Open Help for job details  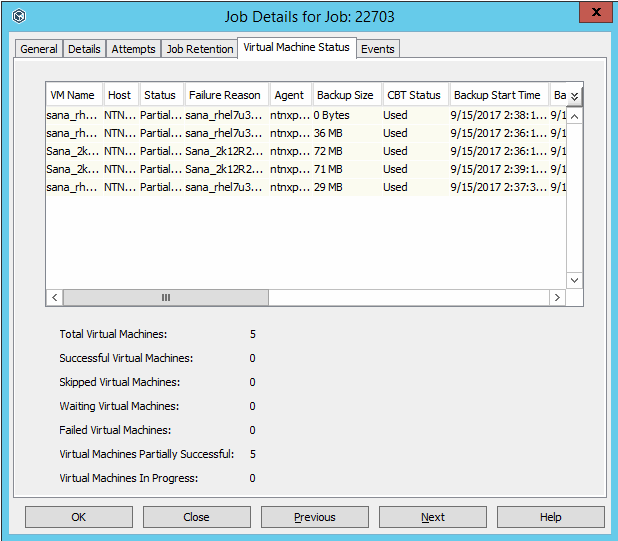coord(550,517)
